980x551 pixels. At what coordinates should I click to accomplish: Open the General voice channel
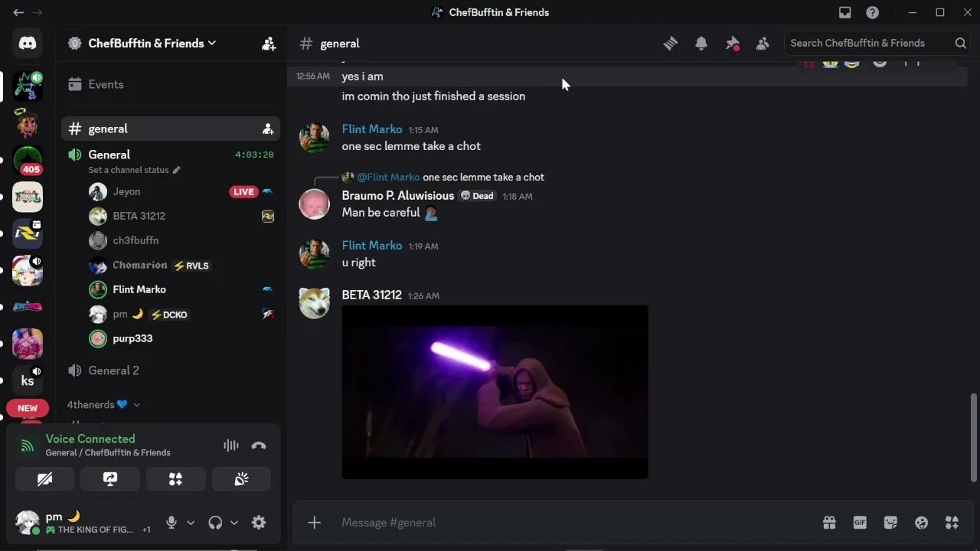click(109, 155)
